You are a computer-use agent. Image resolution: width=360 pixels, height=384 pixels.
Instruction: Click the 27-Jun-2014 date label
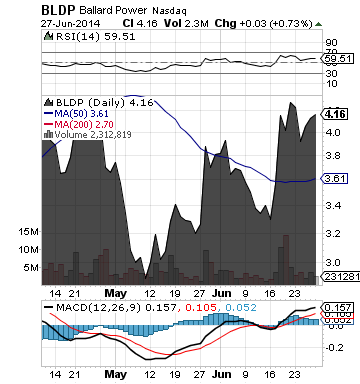pos(71,24)
